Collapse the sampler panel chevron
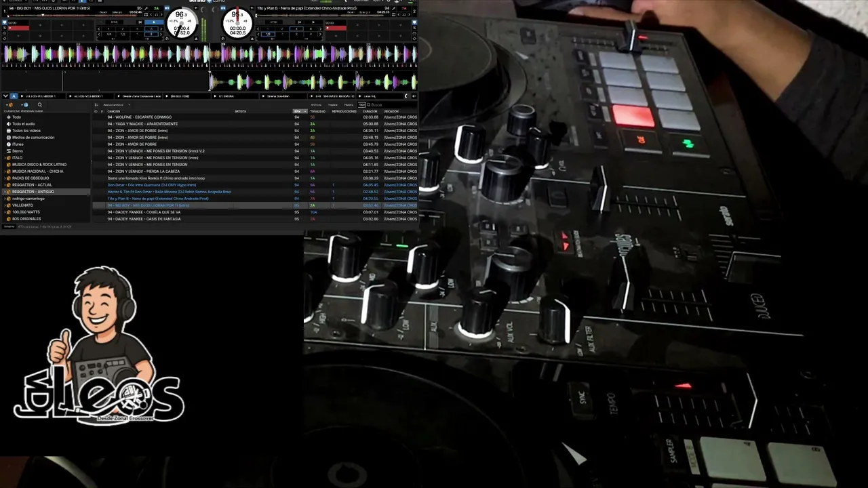868x488 pixels. 5,96
